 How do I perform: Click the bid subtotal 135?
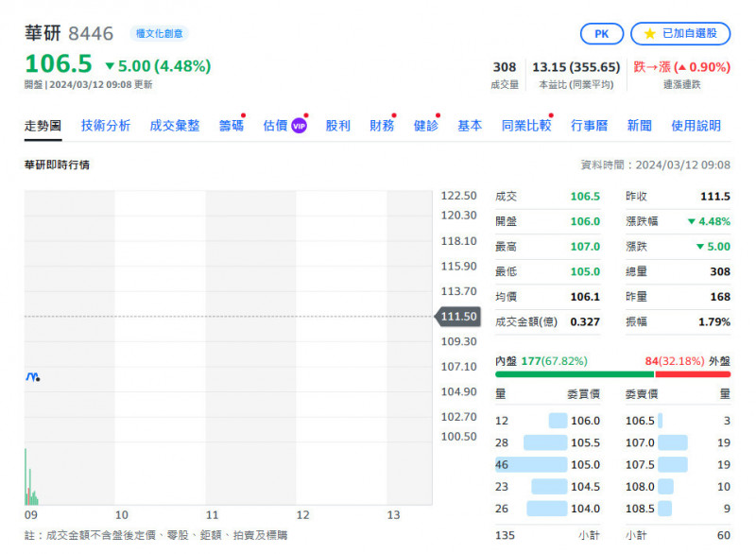505,536
